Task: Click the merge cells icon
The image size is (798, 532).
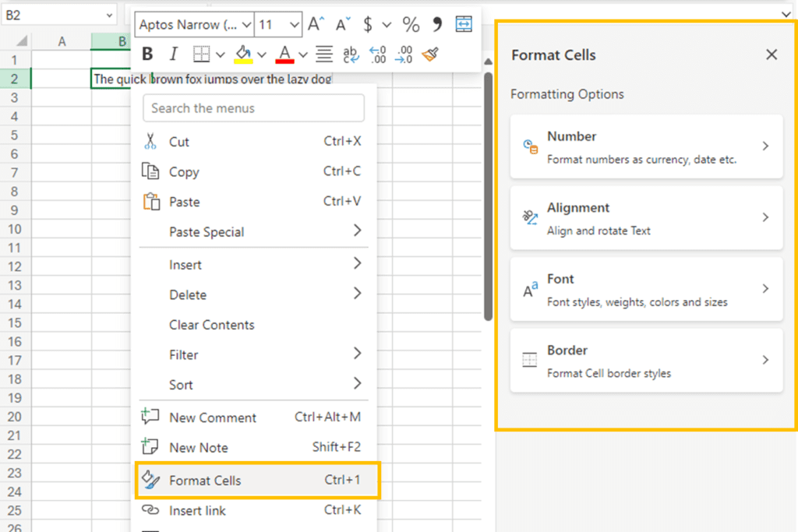Action: (464, 24)
